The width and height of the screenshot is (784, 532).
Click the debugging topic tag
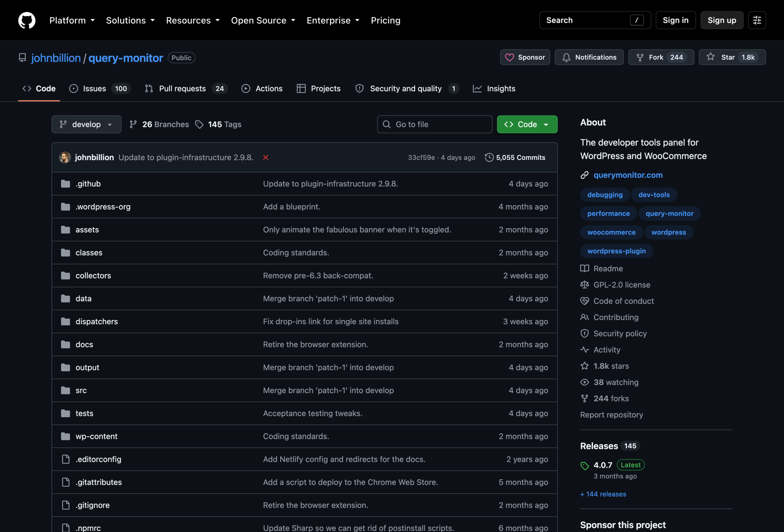(605, 195)
